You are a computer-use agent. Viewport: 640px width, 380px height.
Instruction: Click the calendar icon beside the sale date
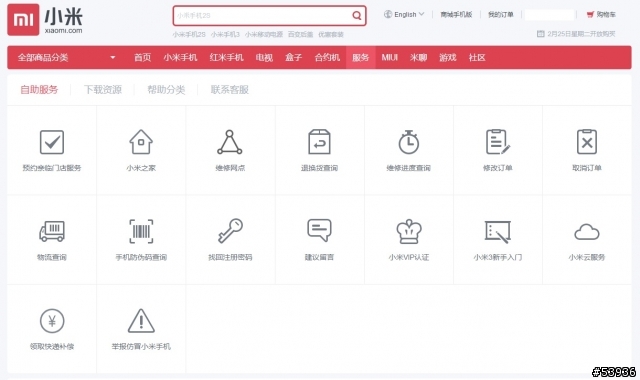[540, 33]
